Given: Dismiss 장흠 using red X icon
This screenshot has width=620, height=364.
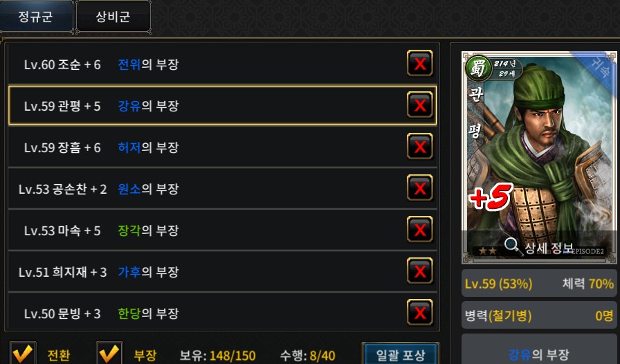Looking at the screenshot, I should click(420, 147).
